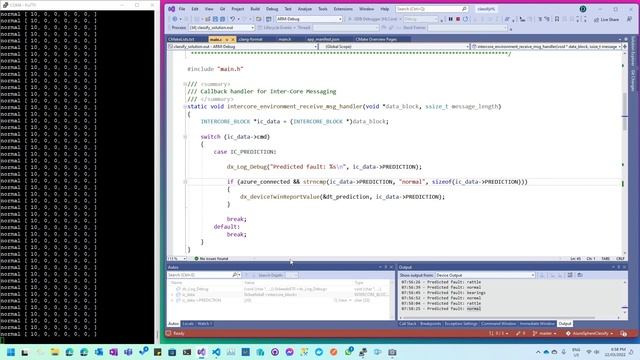
Task: Click the Save icon in the toolbar
Action: [215, 19]
